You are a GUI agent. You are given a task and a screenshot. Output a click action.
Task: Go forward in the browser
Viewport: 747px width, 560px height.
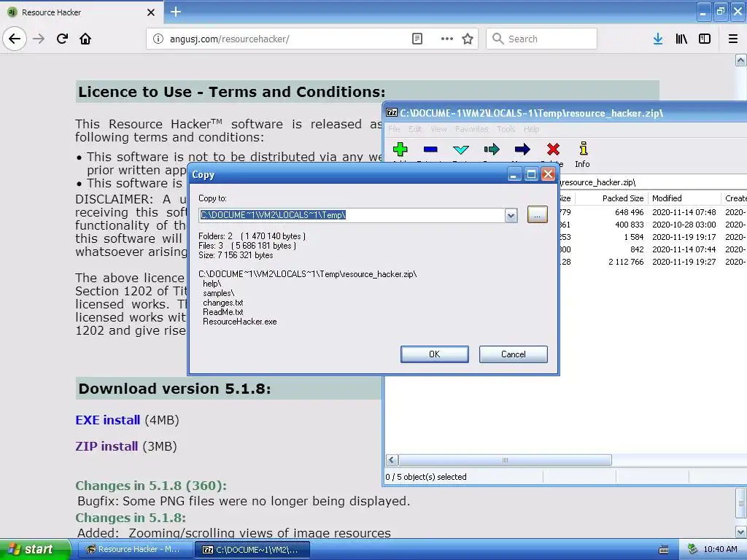coord(39,39)
